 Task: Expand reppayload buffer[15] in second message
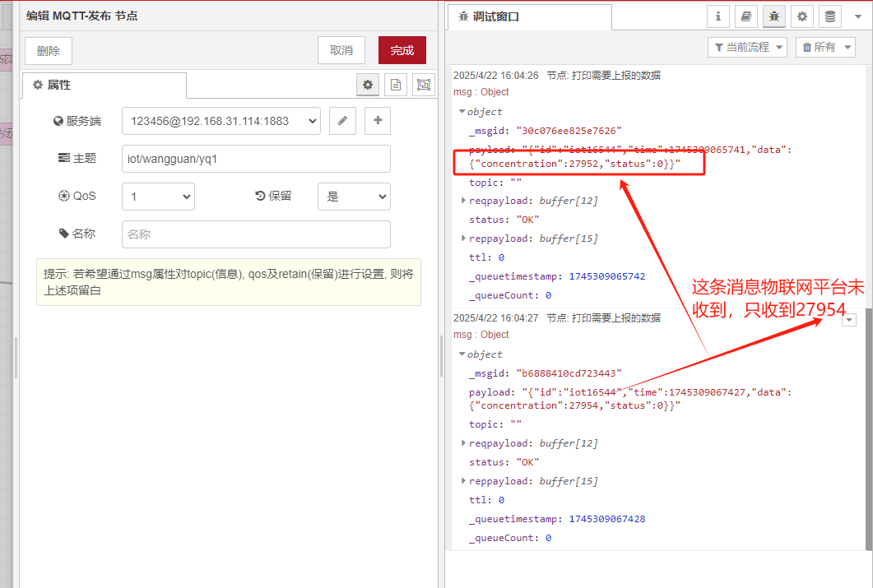coord(463,480)
